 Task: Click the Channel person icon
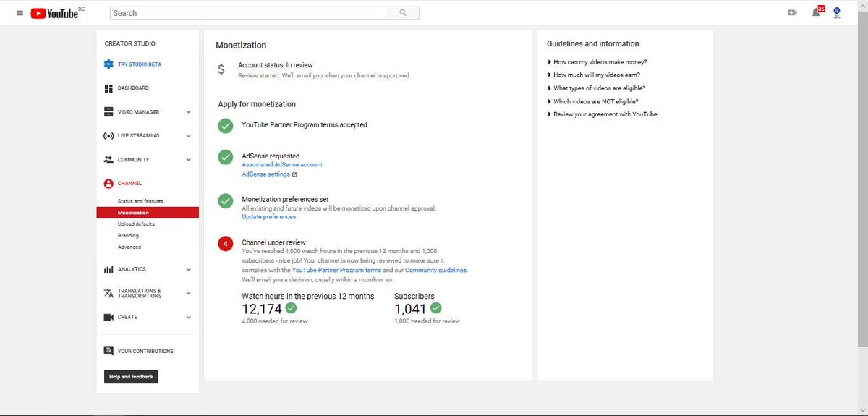coord(109,184)
